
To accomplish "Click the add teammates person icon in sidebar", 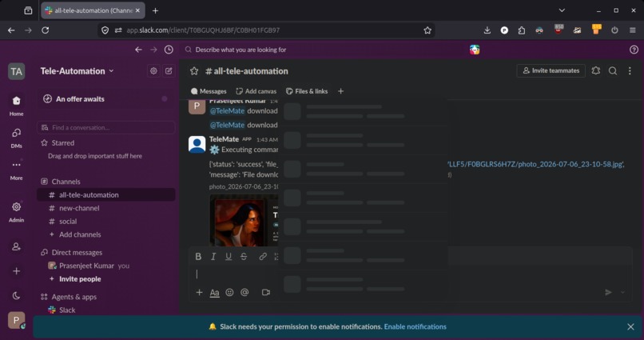I will tap(16, 246).
